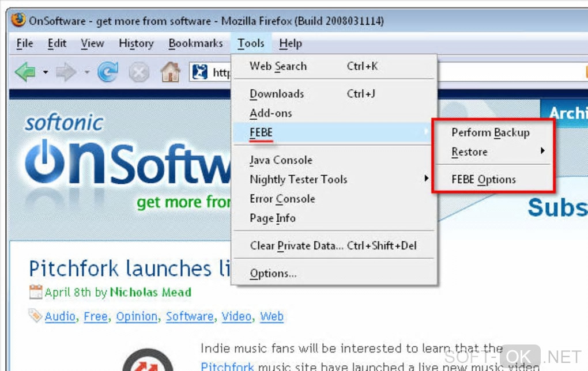Expand the Nightly Tester Tools submenu arrow
The width and height of the screenshot is (588, 371).
pos(427,178)
